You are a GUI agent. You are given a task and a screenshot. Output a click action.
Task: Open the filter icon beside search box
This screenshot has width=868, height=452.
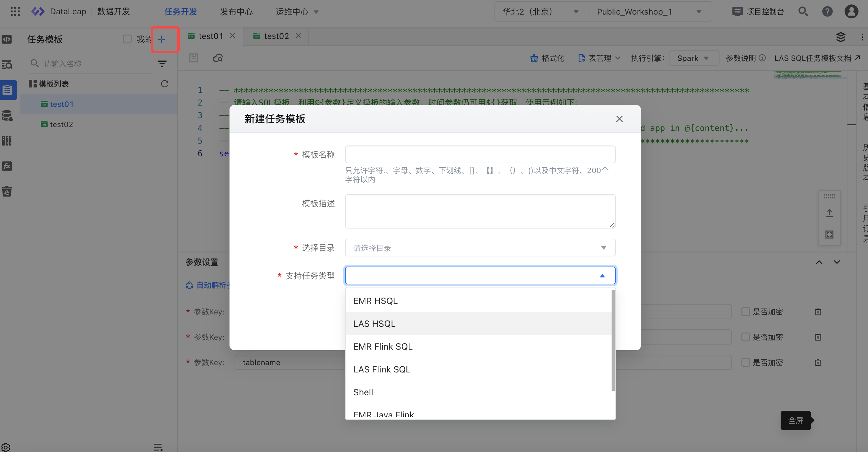click(162, 64)
